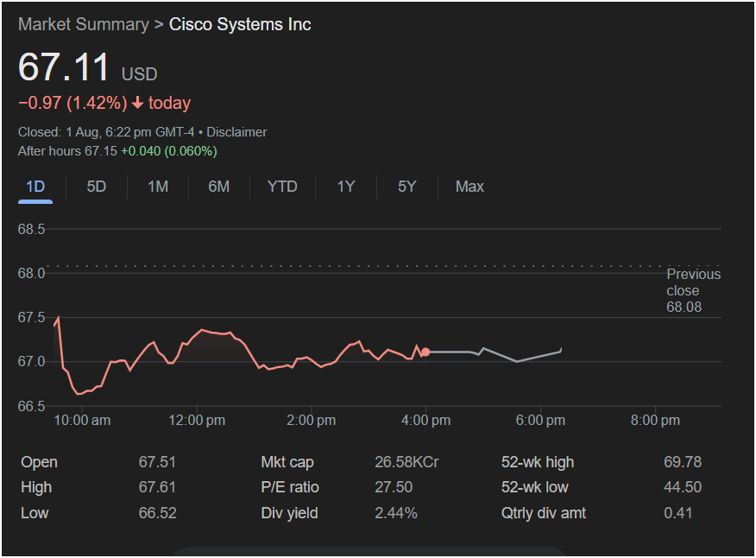This screenshot has height=558, width=756.
Task: Open the Disclaimer link
Action: 236,132
